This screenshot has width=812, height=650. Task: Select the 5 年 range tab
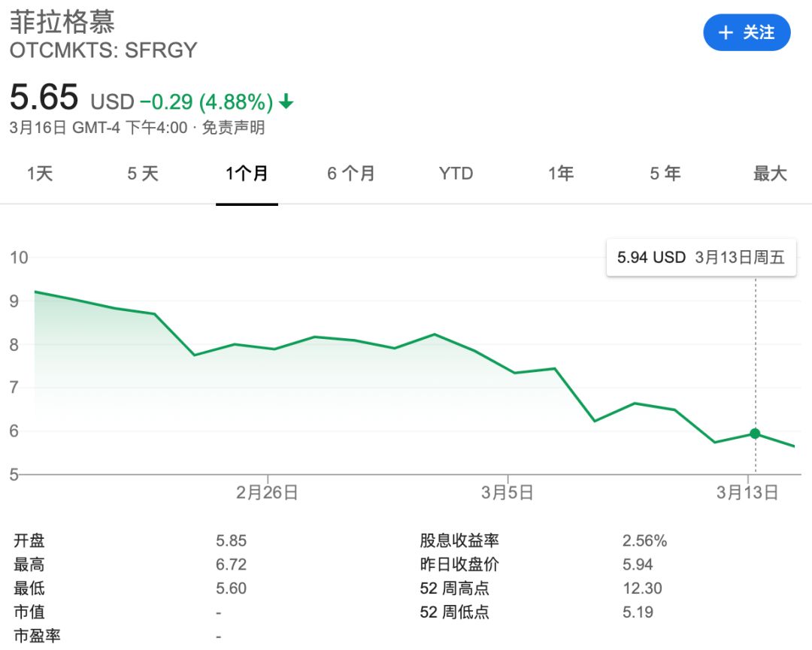click(x=665, y=174)
